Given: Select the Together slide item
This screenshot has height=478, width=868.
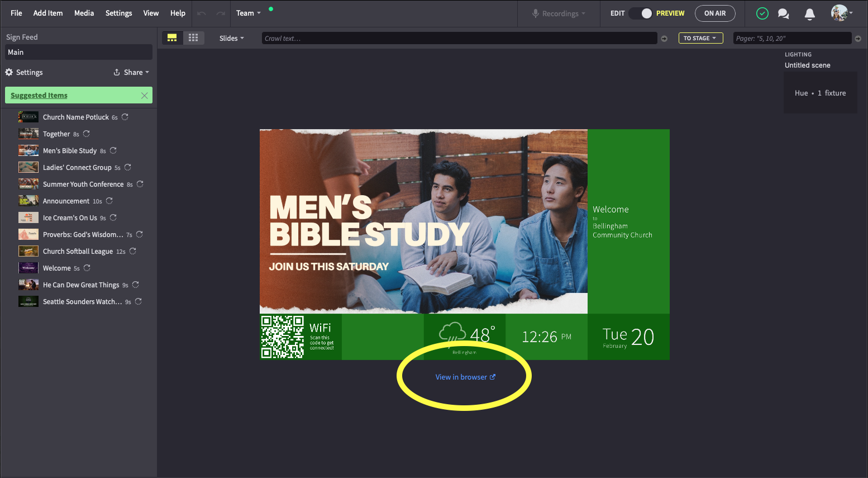Looking at the screenshot, I should [56, 134].
